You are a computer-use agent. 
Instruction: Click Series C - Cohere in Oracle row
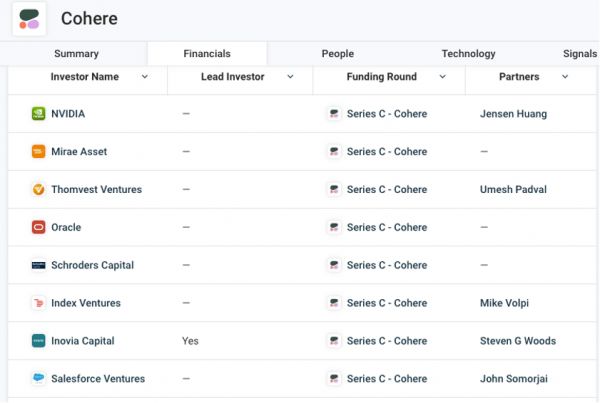pyautogui.click(x=386, y=228)
